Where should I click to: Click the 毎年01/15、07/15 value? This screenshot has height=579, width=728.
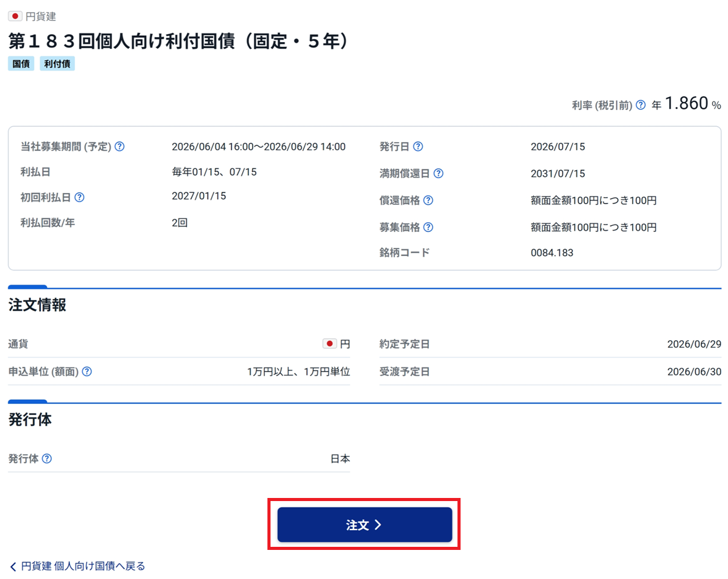click(x=214, y=172)
